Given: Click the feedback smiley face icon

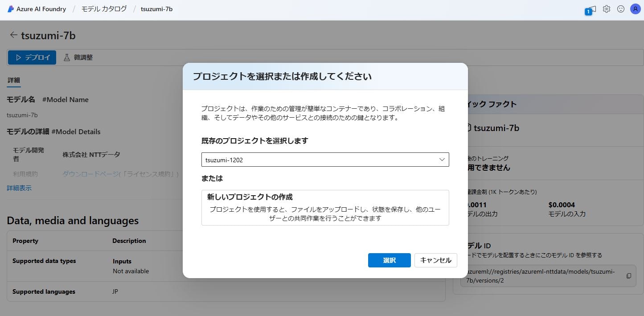Looking at the screenshot, I should tap(621, 9).
